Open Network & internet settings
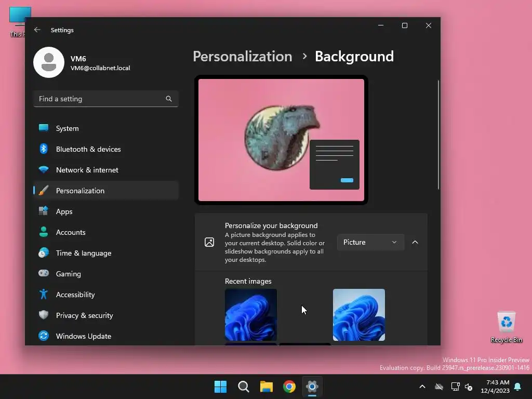532x399 pixels. tap(106, 170)
